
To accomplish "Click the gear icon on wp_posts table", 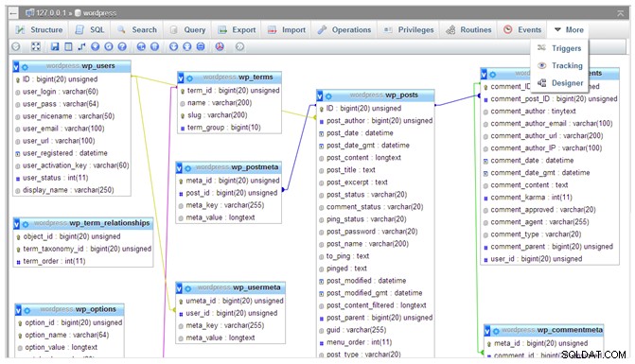I will [328, 96].
